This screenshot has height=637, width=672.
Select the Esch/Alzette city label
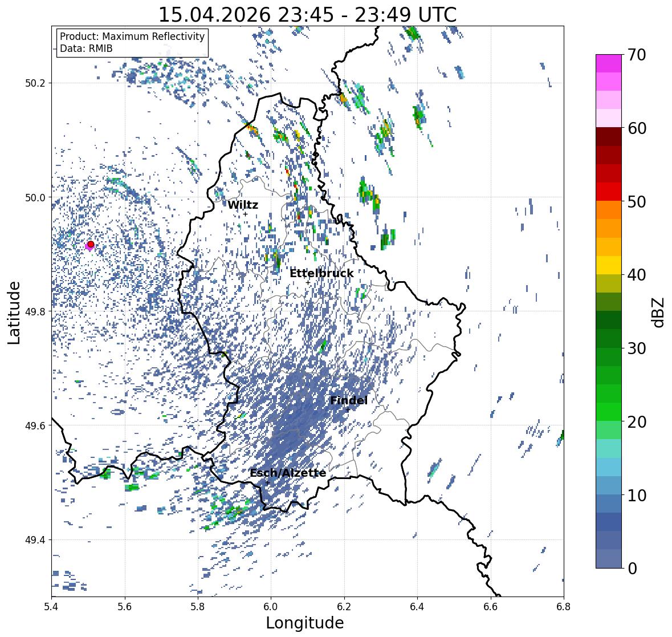coord(288,473)
